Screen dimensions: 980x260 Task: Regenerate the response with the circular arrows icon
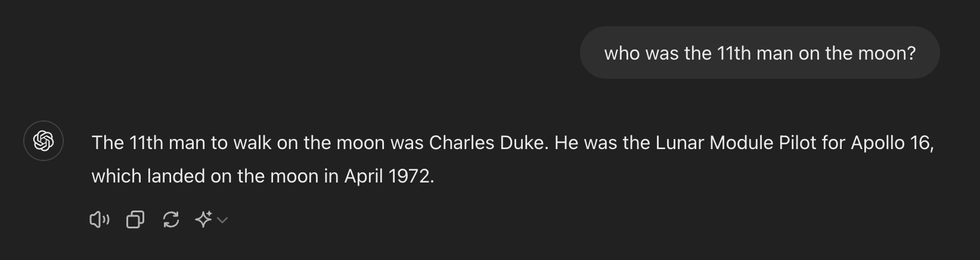click(x=171, y=220)
